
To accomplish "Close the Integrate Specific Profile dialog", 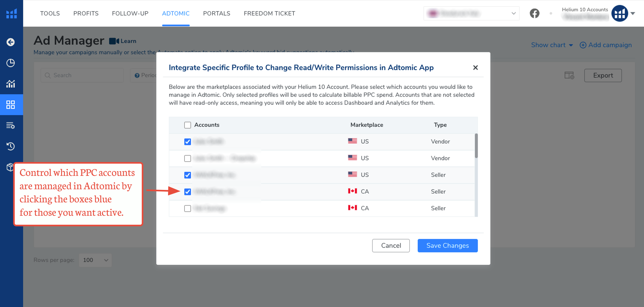I will coord(475,68).
